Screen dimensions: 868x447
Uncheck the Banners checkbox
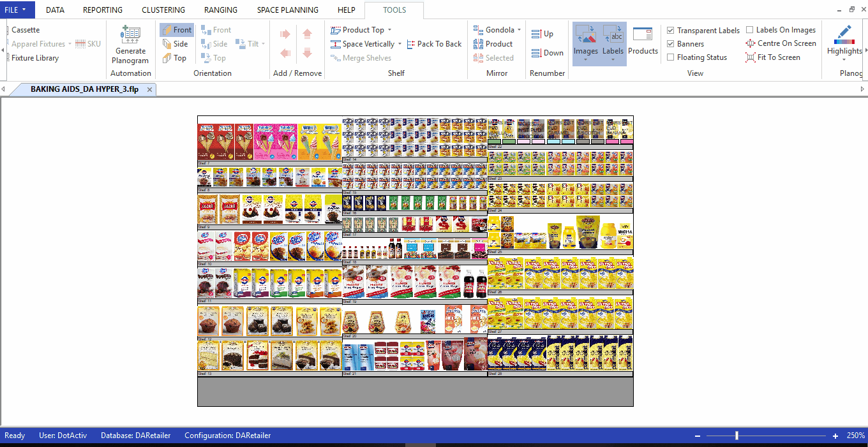670,44
